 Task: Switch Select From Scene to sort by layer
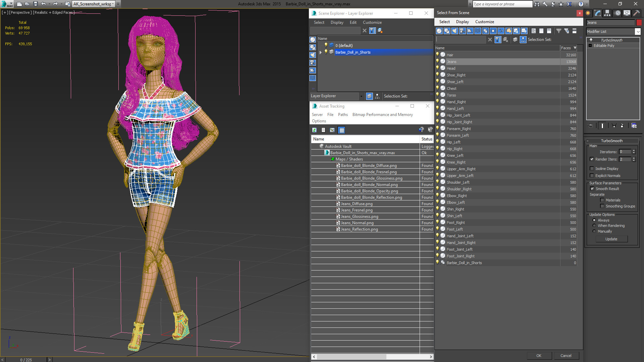(515, 40)
